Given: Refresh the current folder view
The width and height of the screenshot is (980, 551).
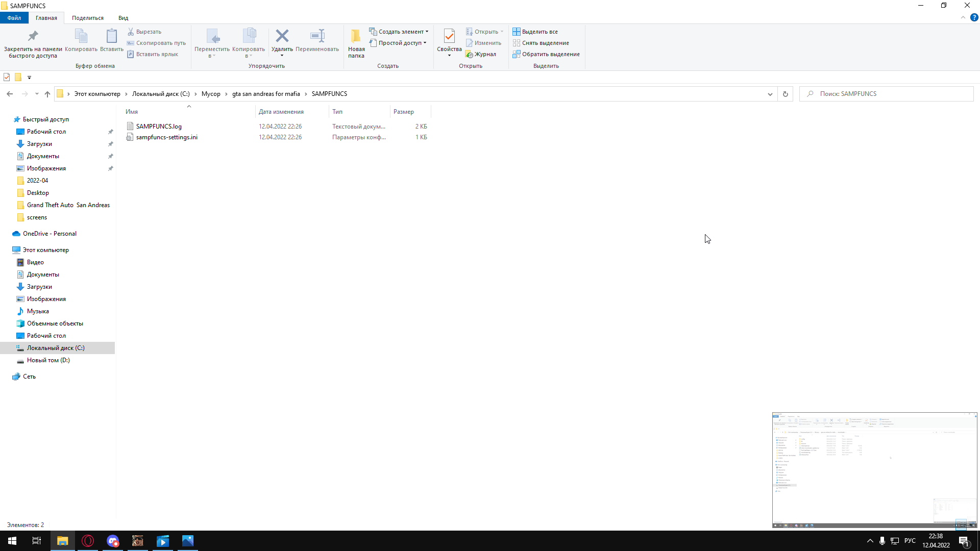Looking at the screenshot, I should (785, 94).
